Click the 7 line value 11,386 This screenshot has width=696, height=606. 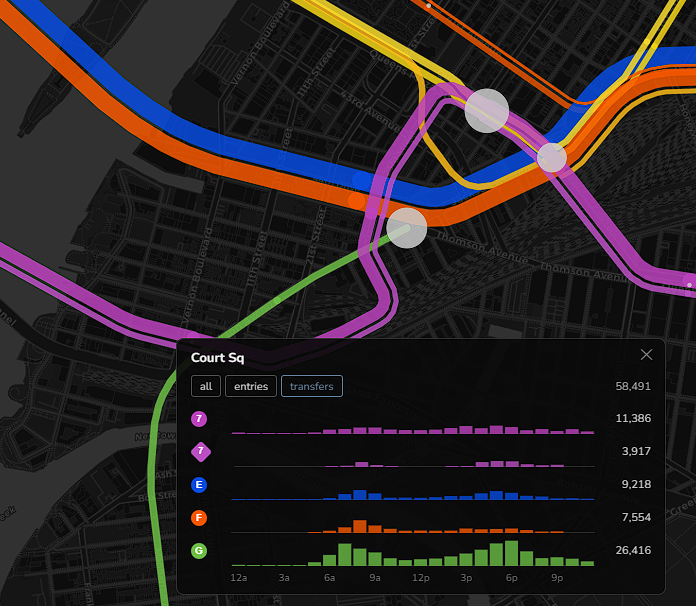coord(633,418)
